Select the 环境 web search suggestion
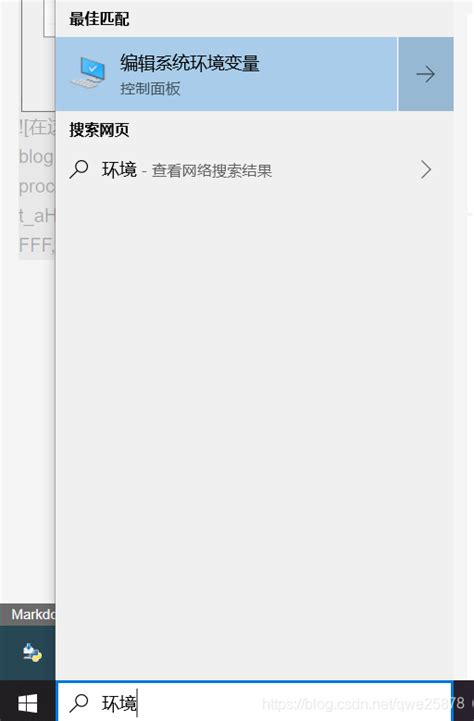Viewport: 474px width, 721px height. (254, 170)
